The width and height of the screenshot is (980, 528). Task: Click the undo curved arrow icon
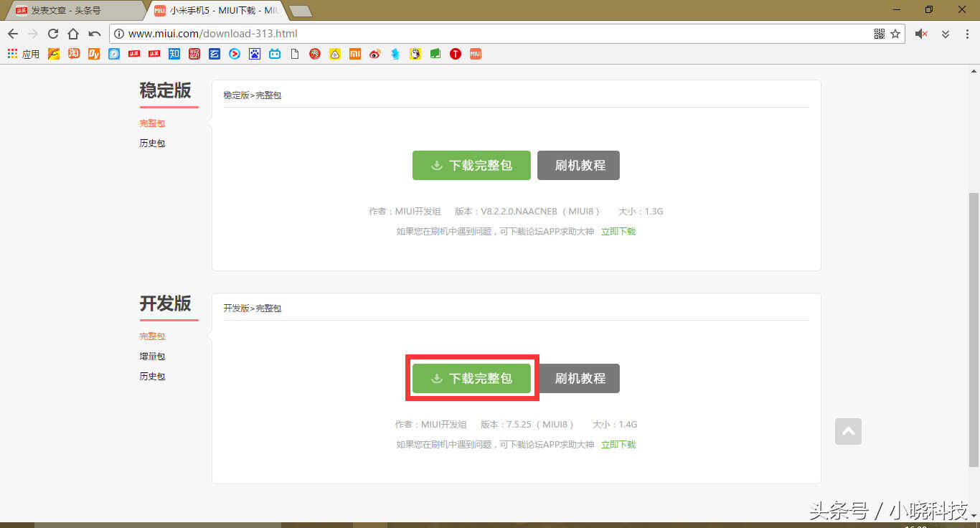click(x=94, y=34)
